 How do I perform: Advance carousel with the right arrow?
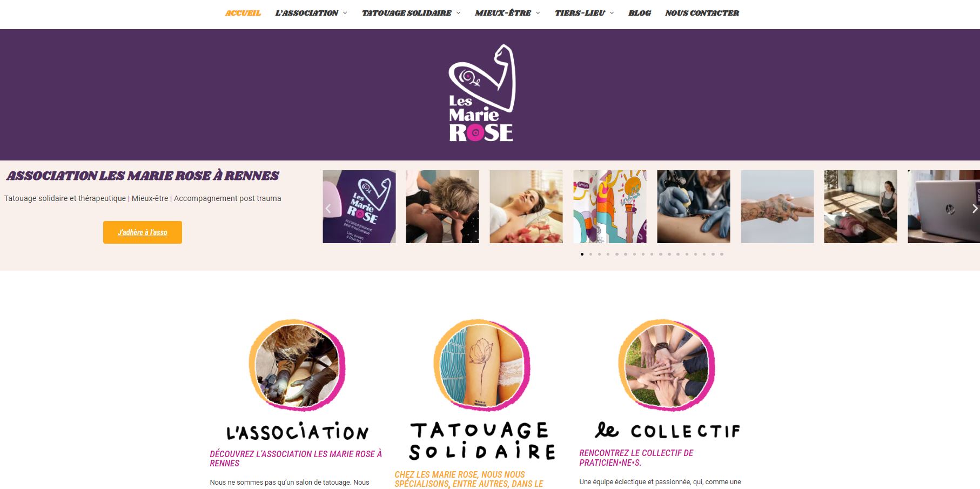point(975,209)
